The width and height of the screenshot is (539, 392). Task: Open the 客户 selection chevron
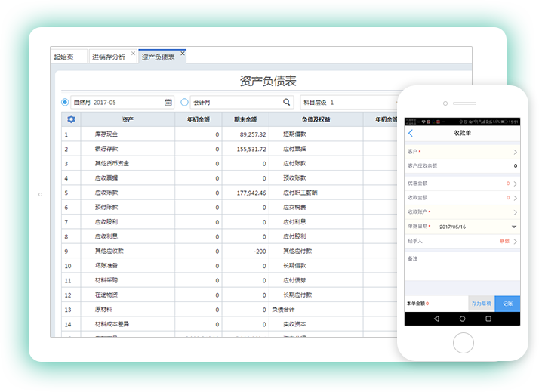pos(514,152)
